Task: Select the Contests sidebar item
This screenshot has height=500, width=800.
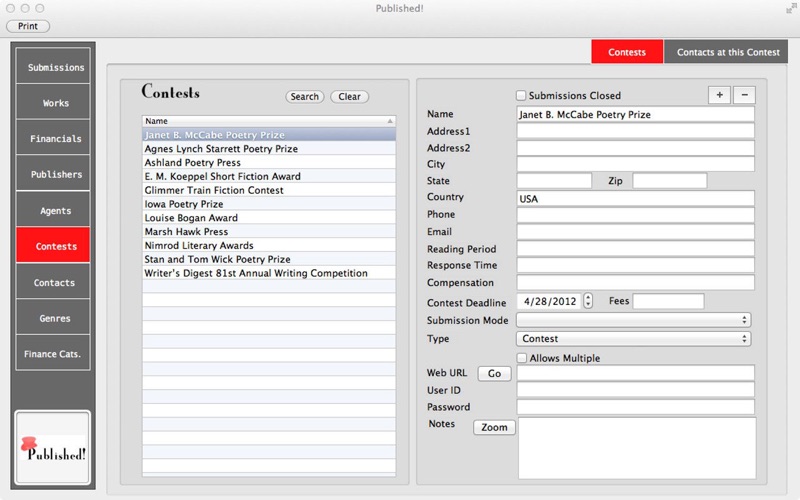Action: (x=53, y=245)
